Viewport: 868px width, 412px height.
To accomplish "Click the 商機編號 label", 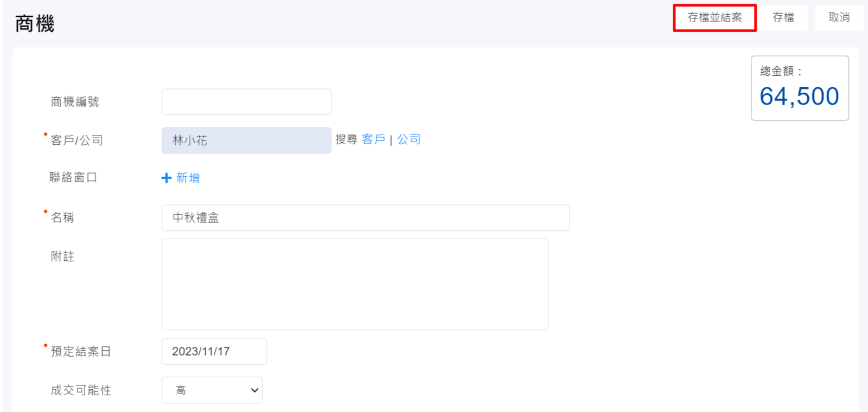I will pyautogui.click(x=75, y=102).
